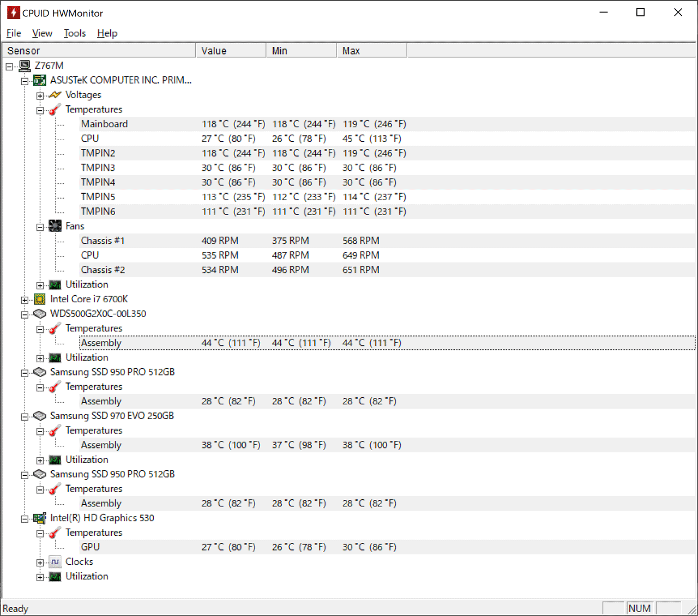Collapse the mainboard Temperatures node
698x616 pixels.
[x=40, y=110]
